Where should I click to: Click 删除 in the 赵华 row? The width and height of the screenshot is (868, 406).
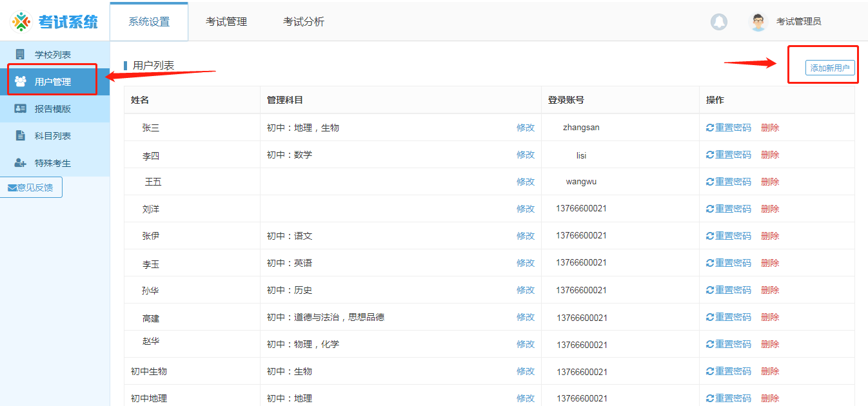[x=770, y=343]
